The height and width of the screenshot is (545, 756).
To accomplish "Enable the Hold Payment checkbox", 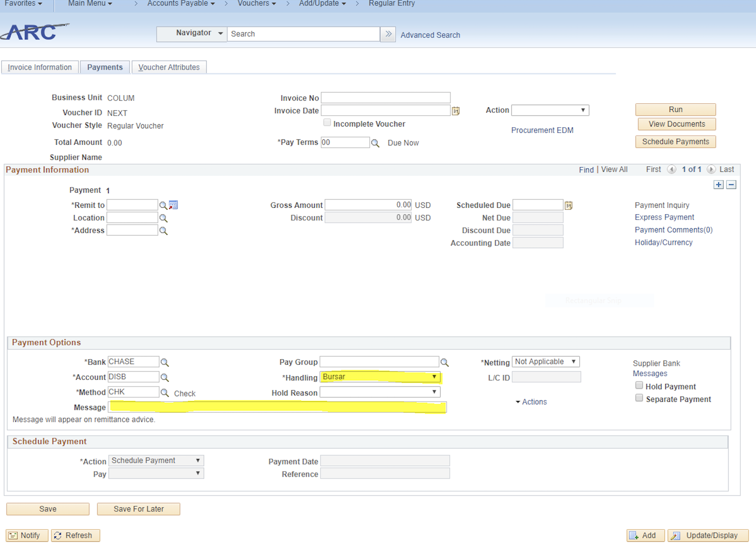I will pos(639,385).
